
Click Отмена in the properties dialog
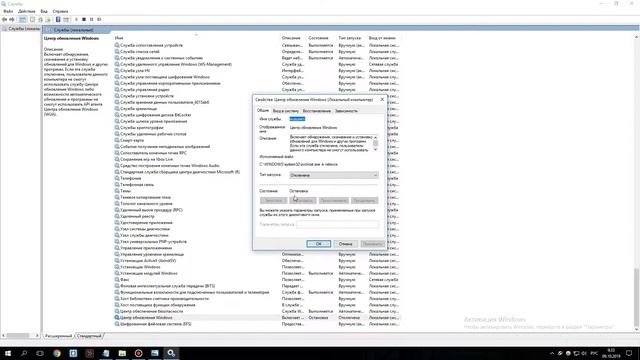pos(345,244)
